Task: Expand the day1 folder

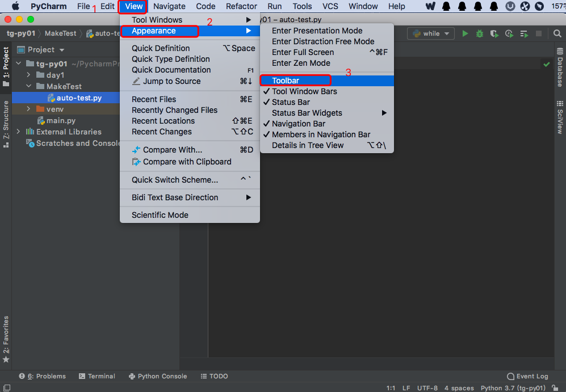Action: (x=28, y=75)
